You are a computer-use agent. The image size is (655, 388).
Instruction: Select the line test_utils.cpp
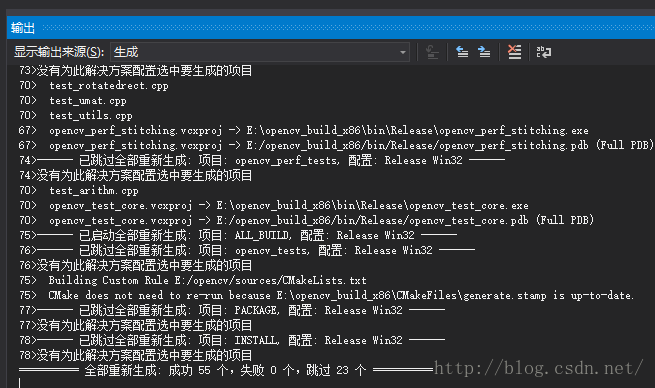click(76, 116)
